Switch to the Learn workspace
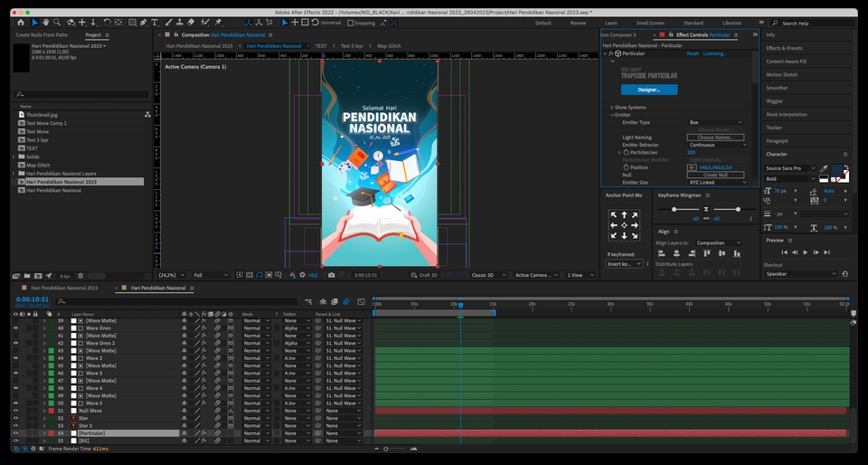 click(611, 24)
